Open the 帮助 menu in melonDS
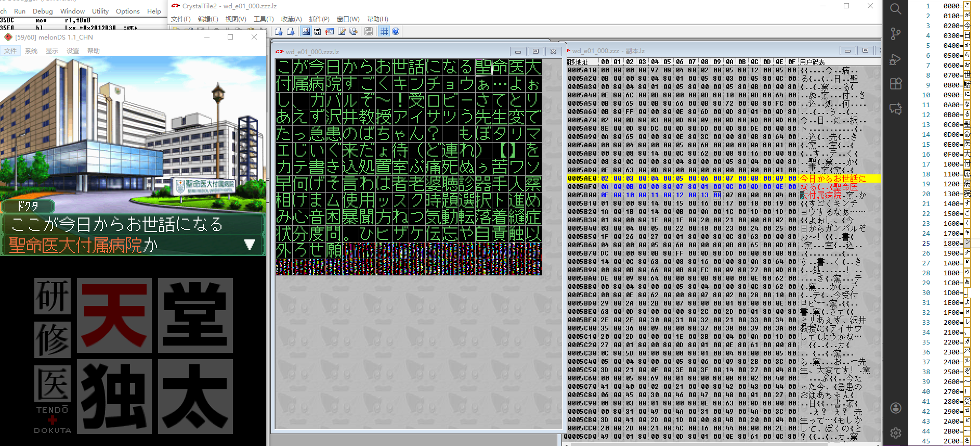This screenshot has width=980, height=446. click(x=94, y=51)
